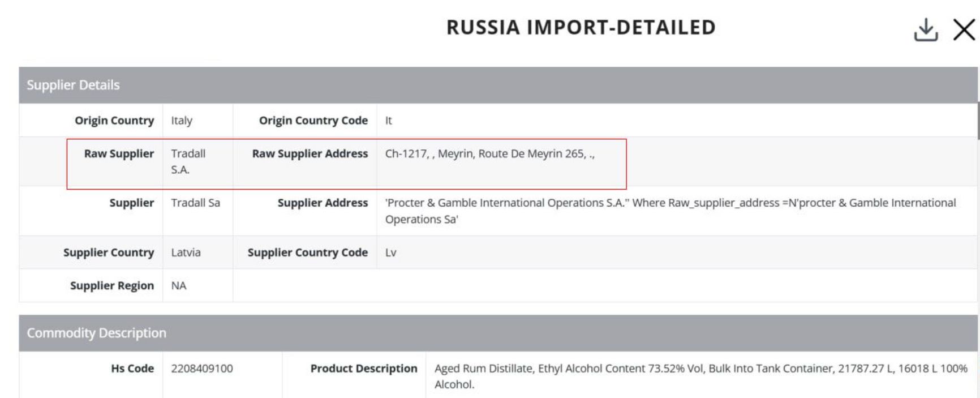The height and width of the screenshot is (398, 980).
Task: Click the NA supplier region value
Action: click(179, 286)
